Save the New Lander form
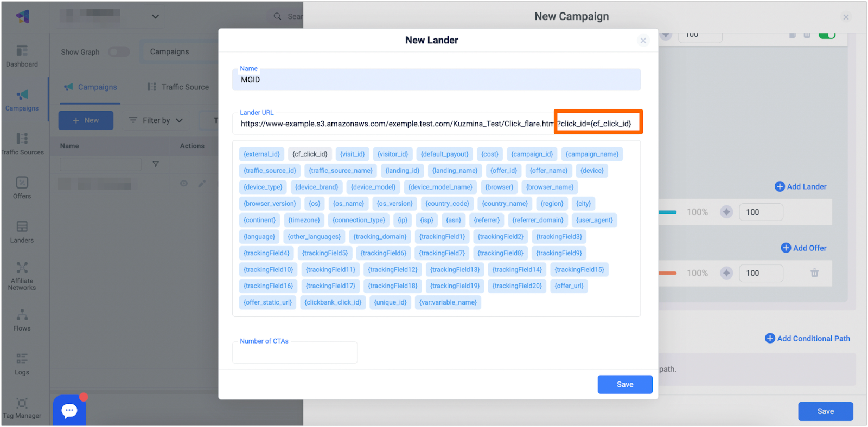Image resolution: width=868 pixels, height=427 pixels. tap(624, 384)
